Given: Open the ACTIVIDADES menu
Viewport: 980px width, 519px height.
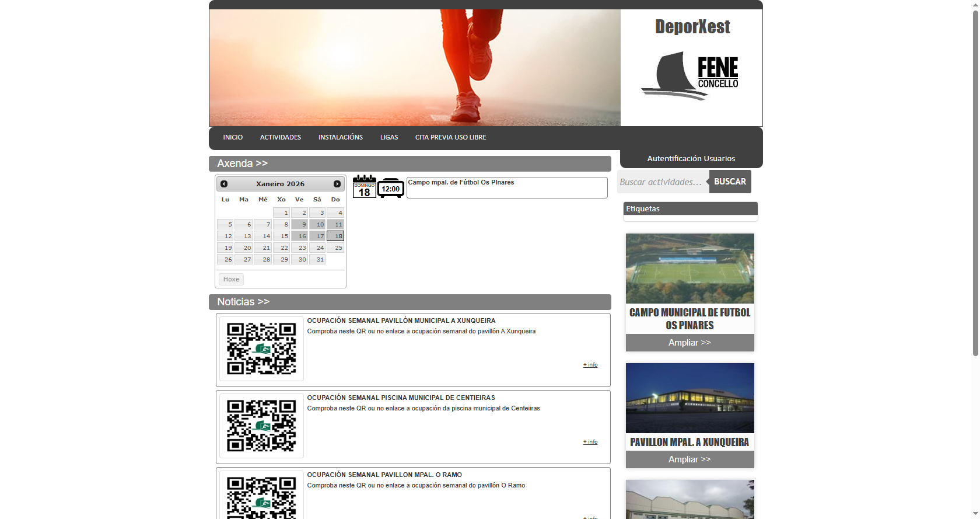Looking at the screenshot, I should click(281, 138).
